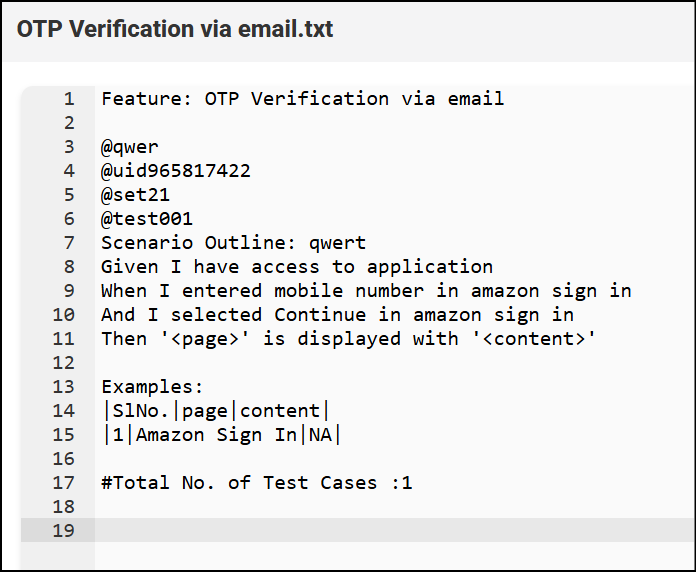
Task: Click line number 1 in gutter
Action: pos(69,99)
